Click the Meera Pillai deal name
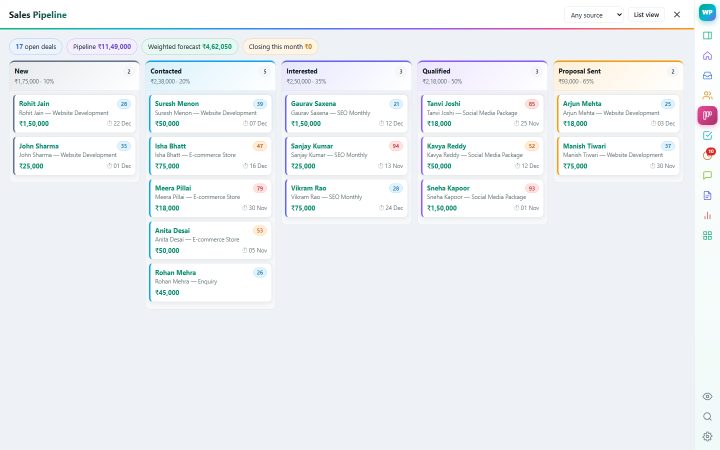 (173, 188)
